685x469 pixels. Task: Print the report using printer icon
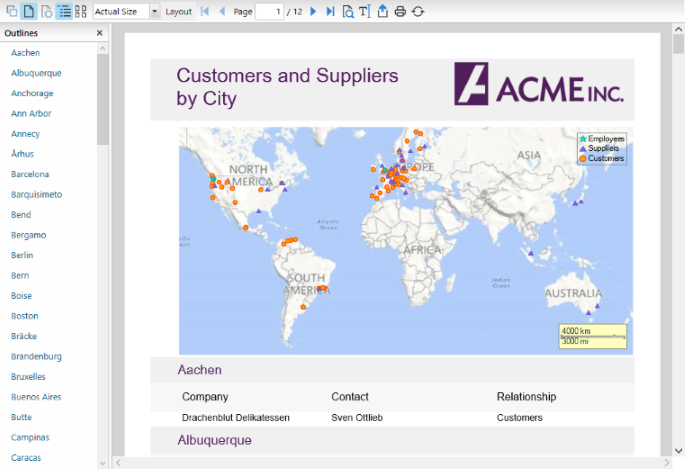click(x=400, y=11)
